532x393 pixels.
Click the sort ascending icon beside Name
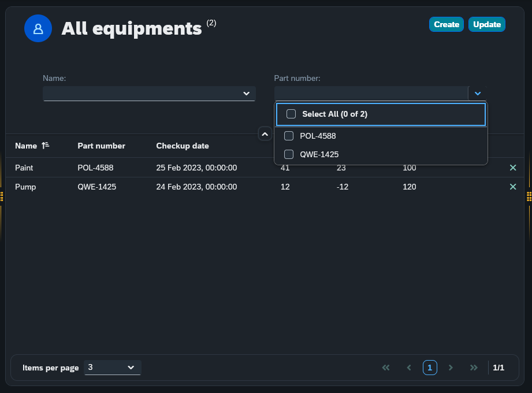46,146
